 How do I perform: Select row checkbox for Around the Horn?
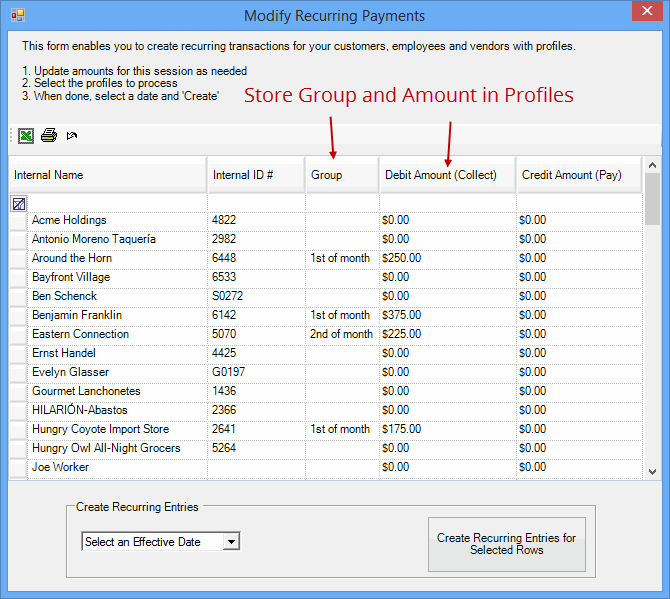(18, 258)
